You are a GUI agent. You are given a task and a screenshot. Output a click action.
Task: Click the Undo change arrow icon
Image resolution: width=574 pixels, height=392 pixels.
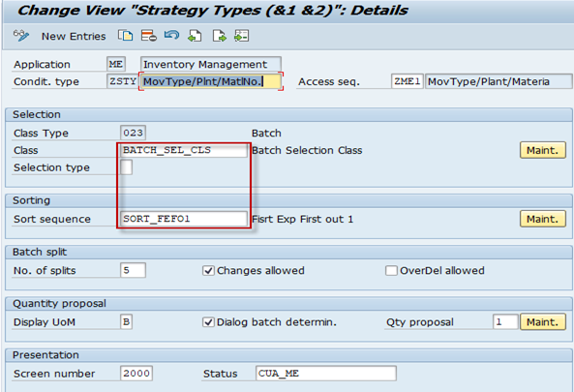pos(171,35)
